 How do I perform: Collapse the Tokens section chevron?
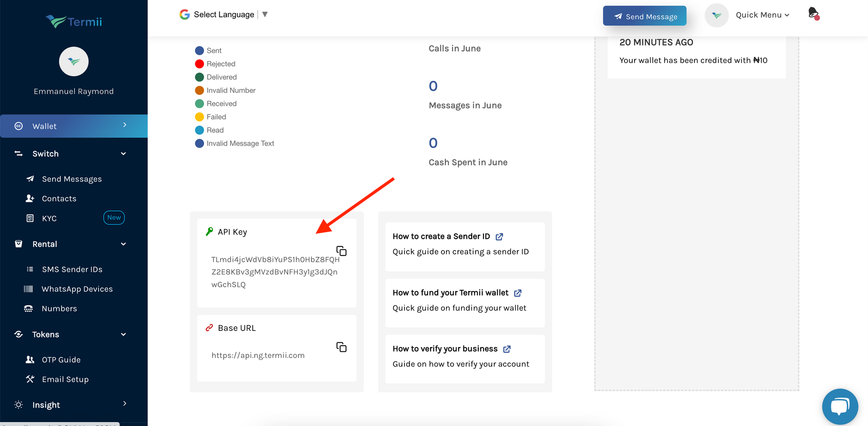123,334
